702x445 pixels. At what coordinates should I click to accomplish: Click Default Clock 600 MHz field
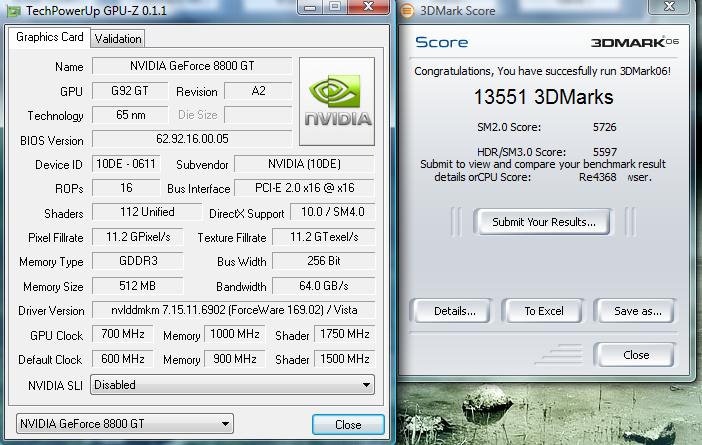pyautogui.click(x=123, y=359)
